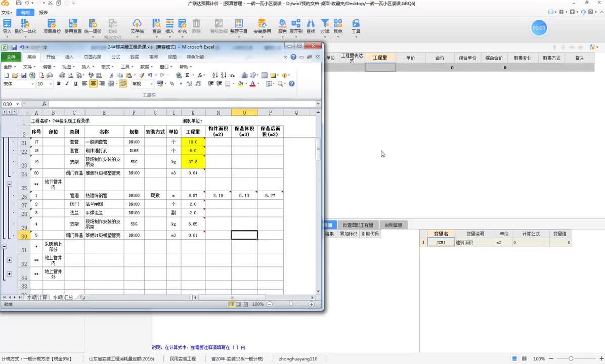Click the round 00:00 timer button

[x=539, y=28]
